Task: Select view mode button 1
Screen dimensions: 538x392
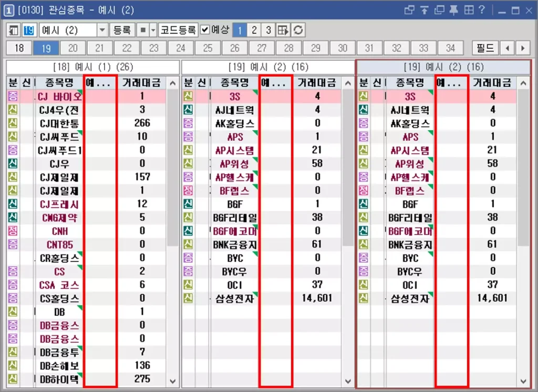Action: click(x=240, y=30)
